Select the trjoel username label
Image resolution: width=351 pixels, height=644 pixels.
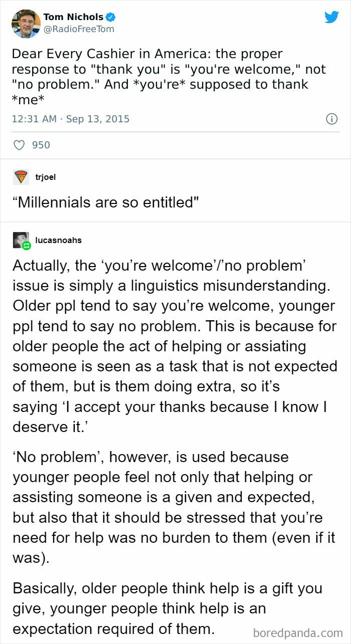tap(45, 177)
